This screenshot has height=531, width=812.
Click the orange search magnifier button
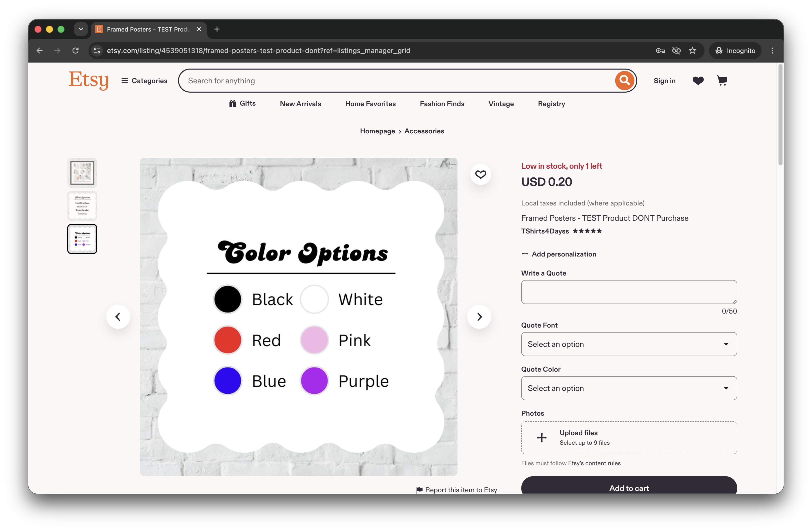click(x=624, y=81)
